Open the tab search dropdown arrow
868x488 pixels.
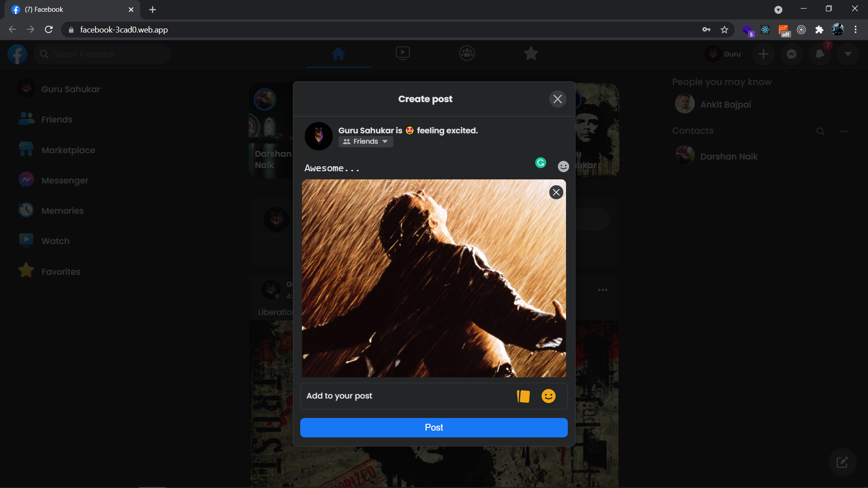(778, 9)
